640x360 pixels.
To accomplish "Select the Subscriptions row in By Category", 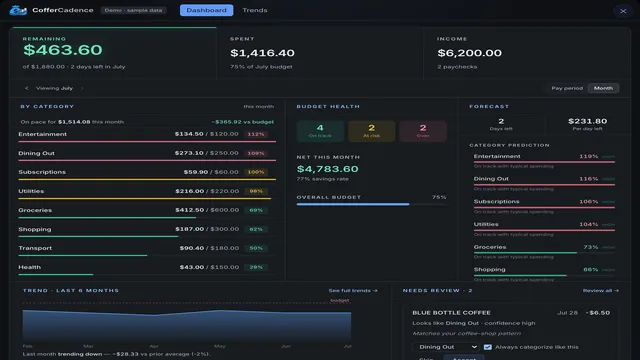I will pos(147,174).
